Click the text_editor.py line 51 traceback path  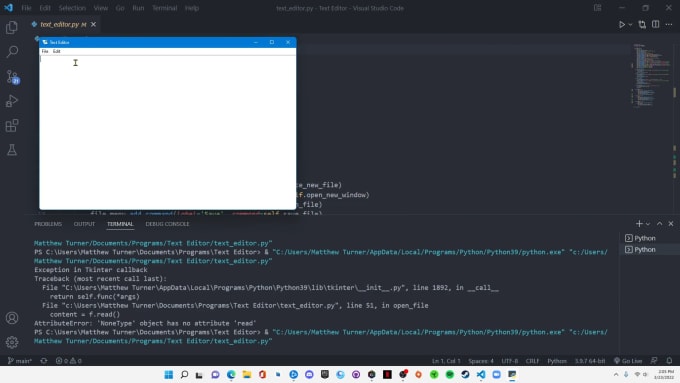coord(200,305)
